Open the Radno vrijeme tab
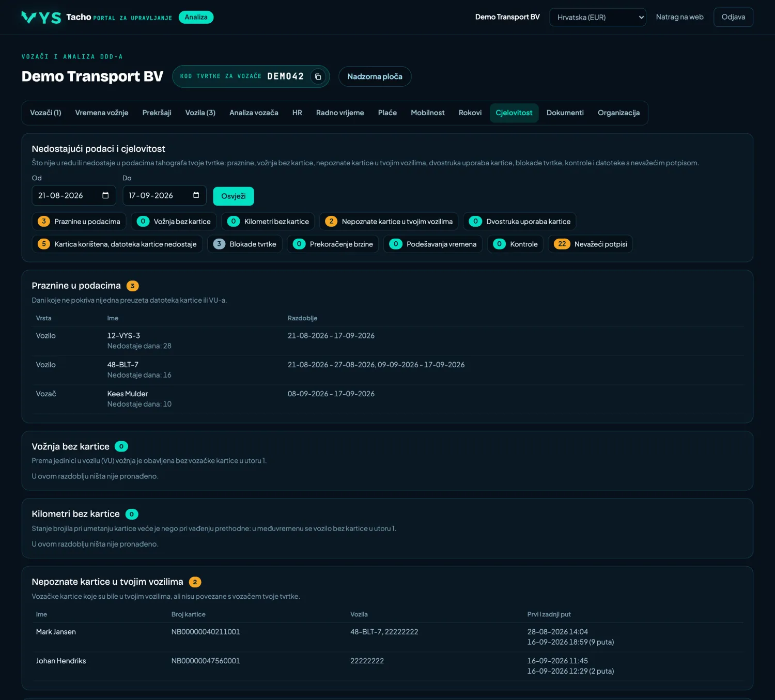Viewport: 775px width, 700px height. (x=340, y=113)
